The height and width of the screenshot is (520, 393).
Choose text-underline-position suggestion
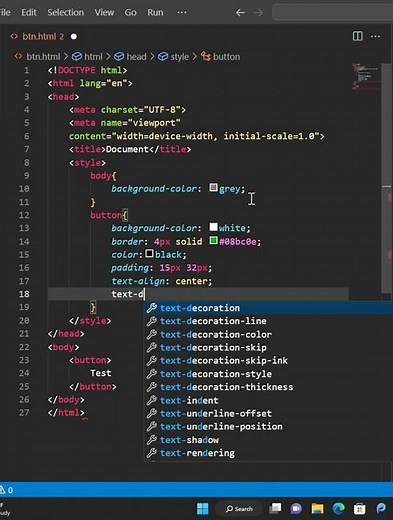pos(268,426)
